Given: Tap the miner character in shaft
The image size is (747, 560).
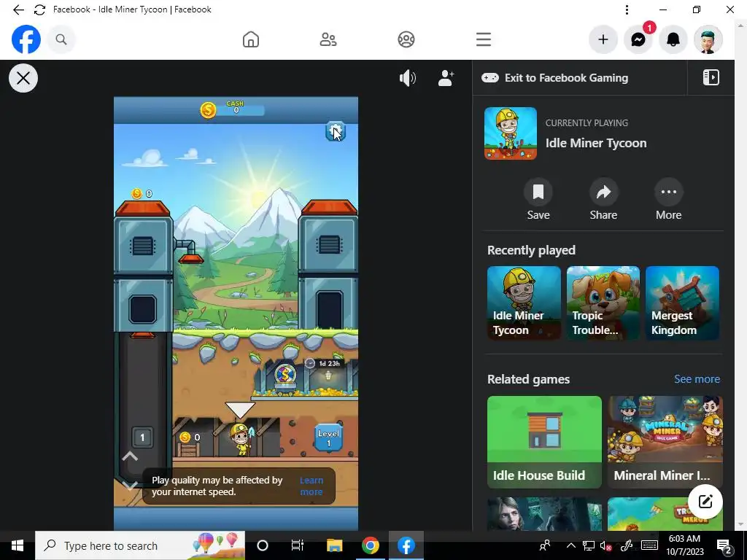Looking at the screenshot, I should tap(242, 439).
